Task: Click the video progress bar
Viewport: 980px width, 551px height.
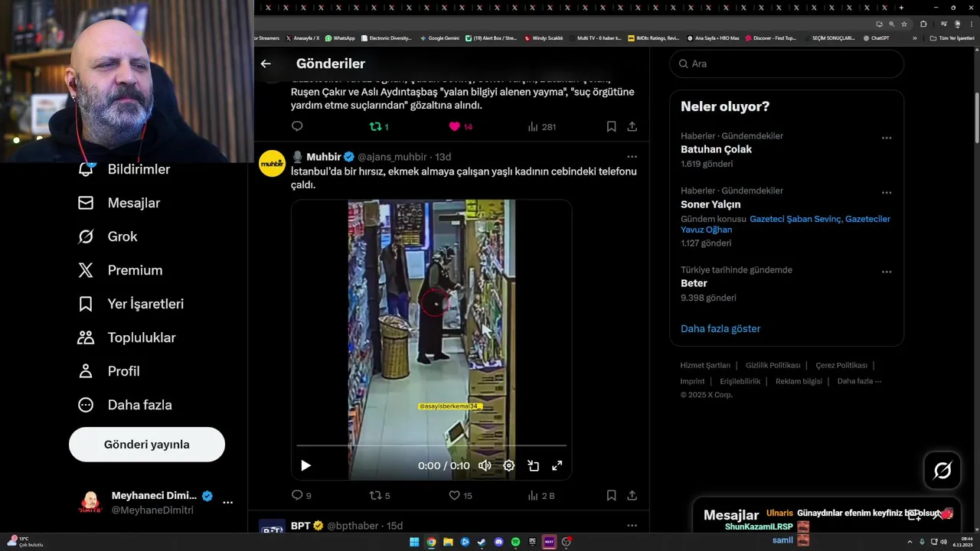Action: 432,445
